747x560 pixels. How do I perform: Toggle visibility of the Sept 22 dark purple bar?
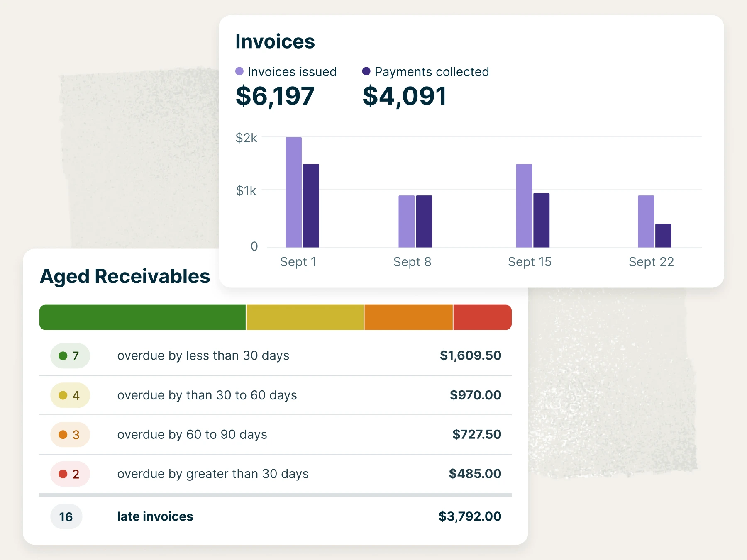click(663, 234)
